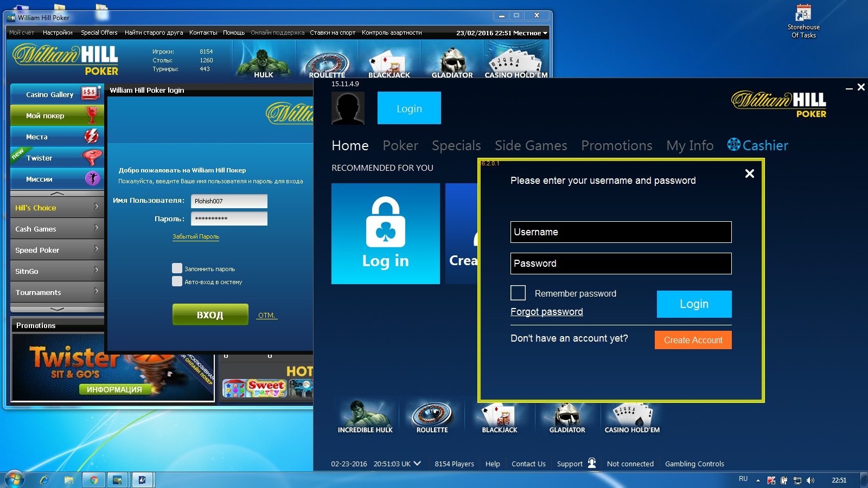Click the orange Create Account button

tap(693, 340)
